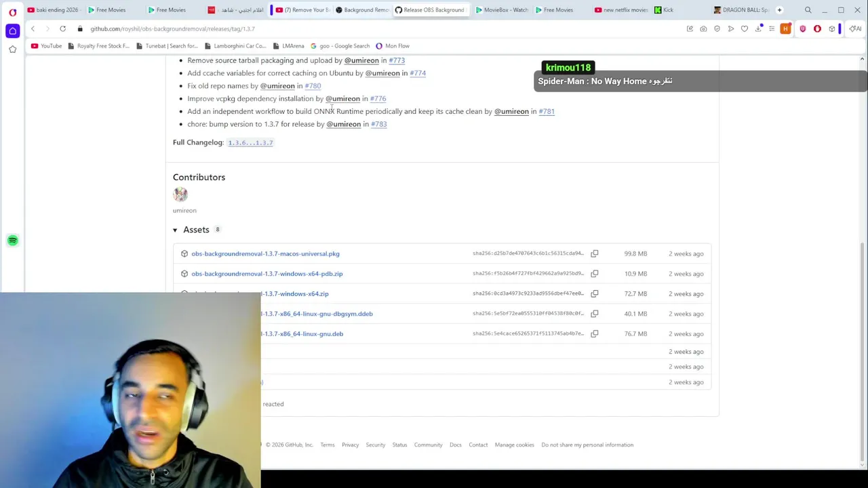Image resolution: width=868 pixels, height=488 pixels.
Task: Copy sha256 of windows-x64-pdb.zip
Action: (x=595, y=274)
